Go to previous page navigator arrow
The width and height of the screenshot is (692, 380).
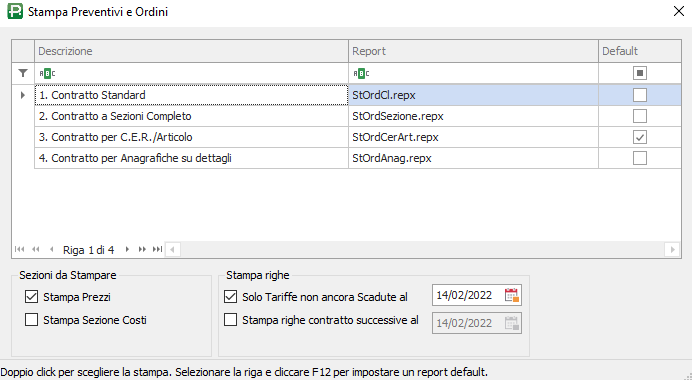[36, 249]
